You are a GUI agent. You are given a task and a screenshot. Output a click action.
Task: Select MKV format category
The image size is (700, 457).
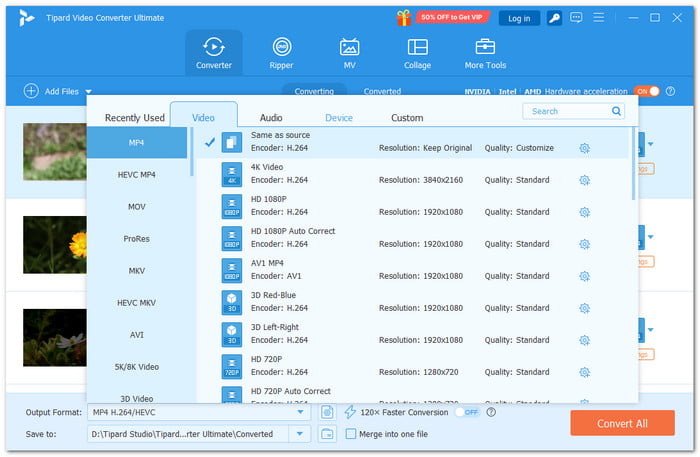coord(137,271)
